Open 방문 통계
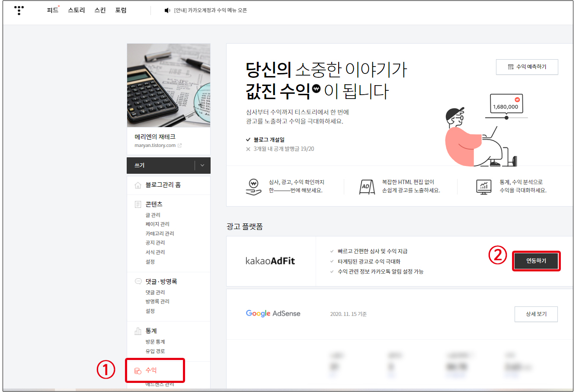The height and width of the screenshot is (392, 576). [155, 342]
